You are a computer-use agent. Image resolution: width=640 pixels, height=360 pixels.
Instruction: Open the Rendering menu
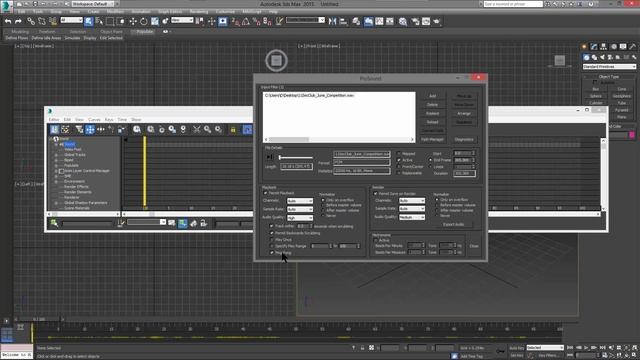199,11
